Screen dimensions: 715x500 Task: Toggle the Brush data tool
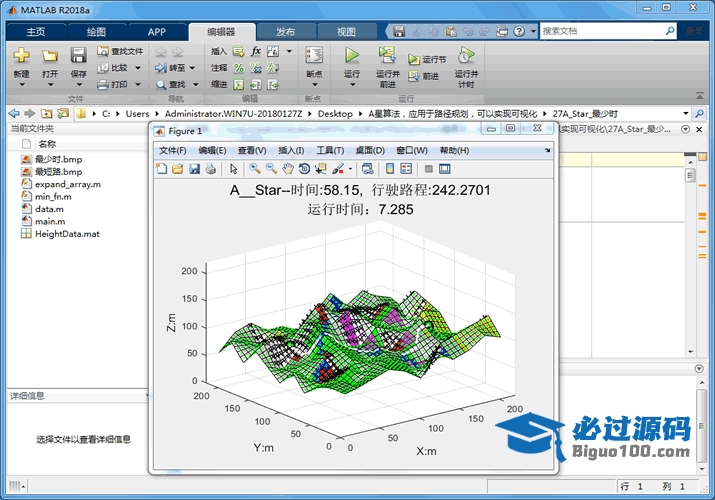[x=338, y=169]
